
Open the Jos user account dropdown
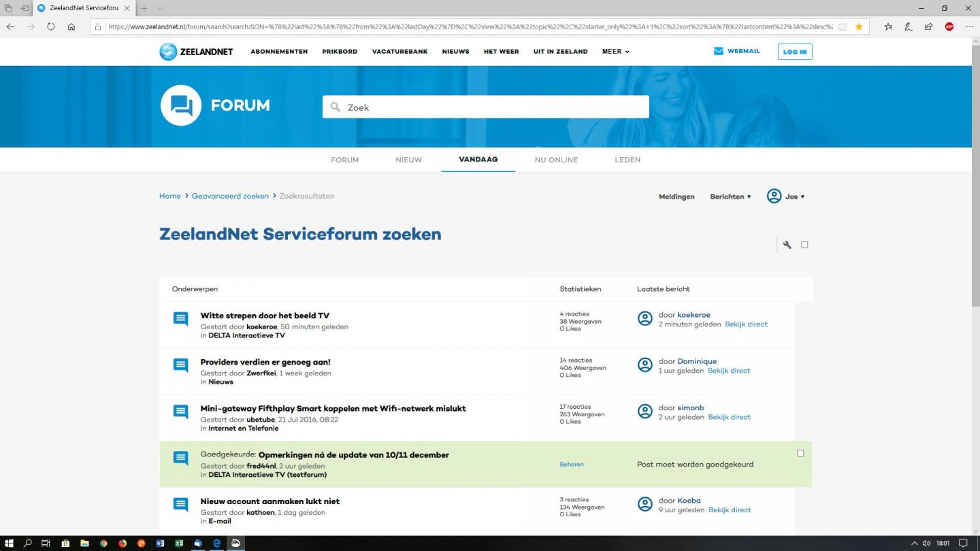pos(795,197)
